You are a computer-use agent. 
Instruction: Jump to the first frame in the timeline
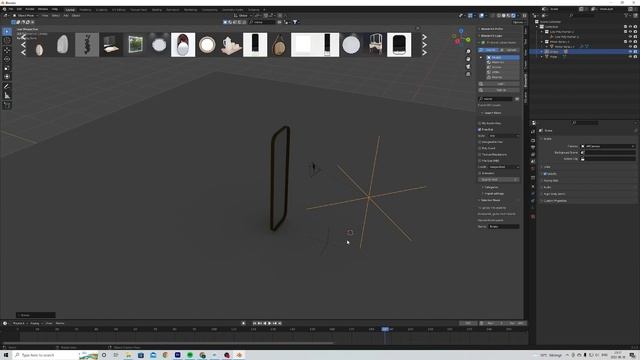point(254,323)
